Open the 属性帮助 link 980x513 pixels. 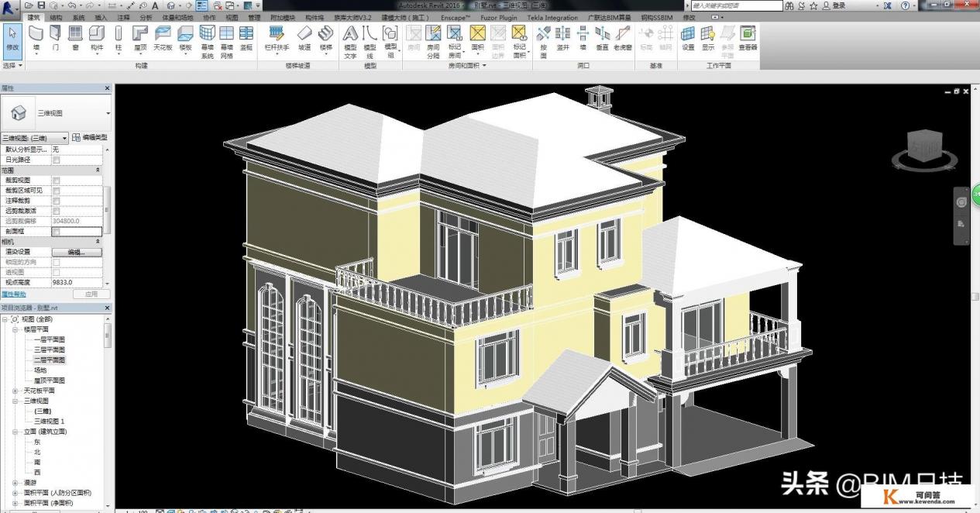tap(13, 294)
